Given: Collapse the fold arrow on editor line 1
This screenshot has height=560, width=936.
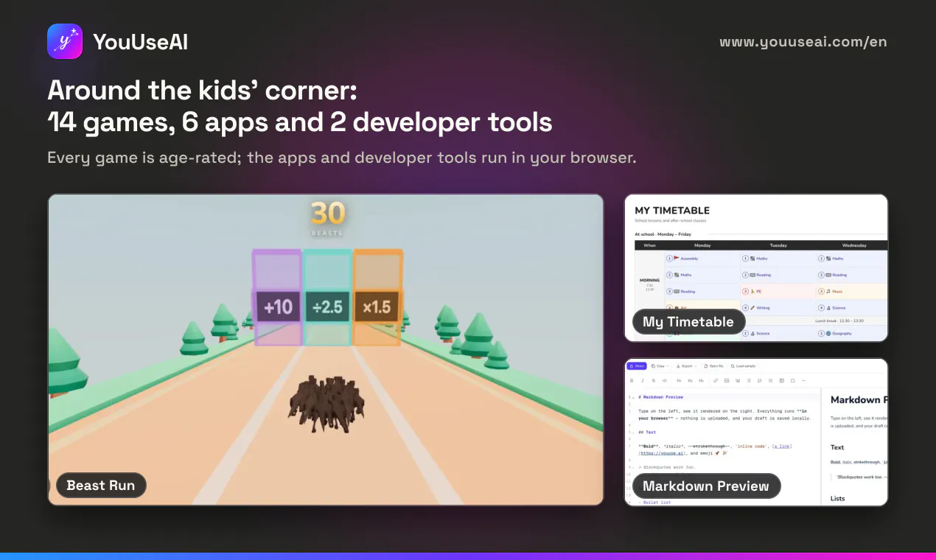Looking at the screenshot, I should coord(633,398).
